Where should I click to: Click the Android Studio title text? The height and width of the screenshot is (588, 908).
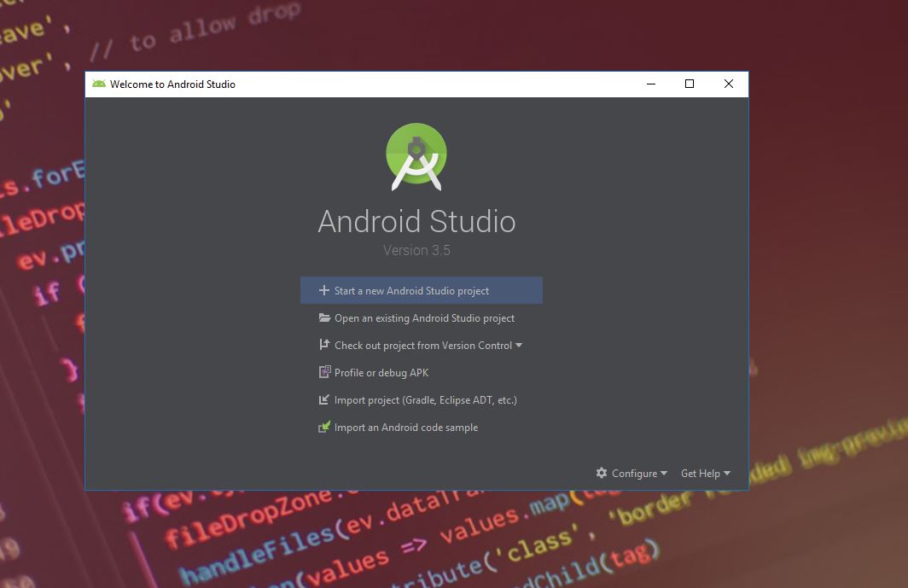pos(416,221)
